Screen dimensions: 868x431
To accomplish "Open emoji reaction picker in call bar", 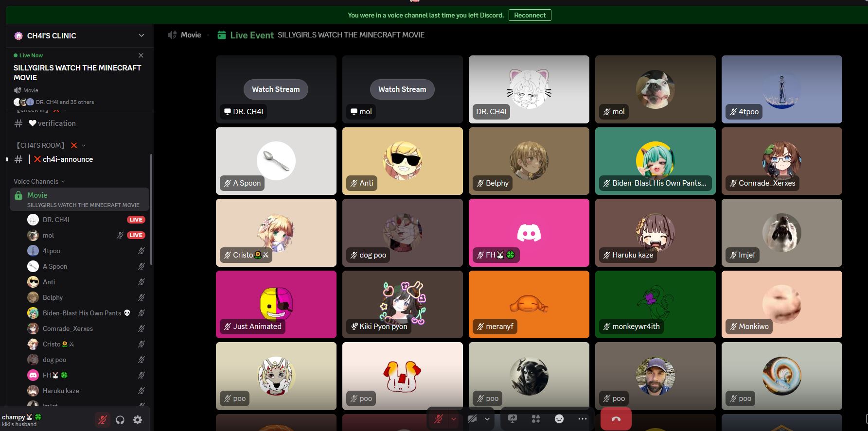I will tap(559, 419).
